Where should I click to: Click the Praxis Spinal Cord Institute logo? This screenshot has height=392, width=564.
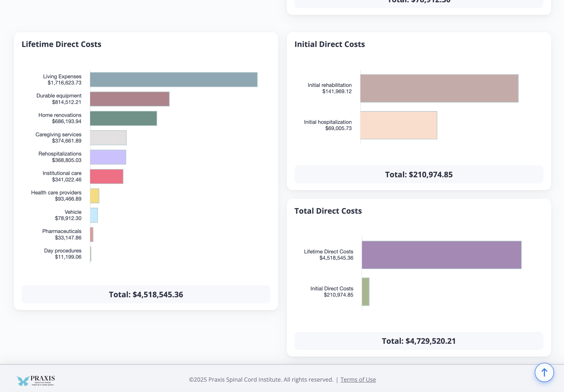click(36, 381)
